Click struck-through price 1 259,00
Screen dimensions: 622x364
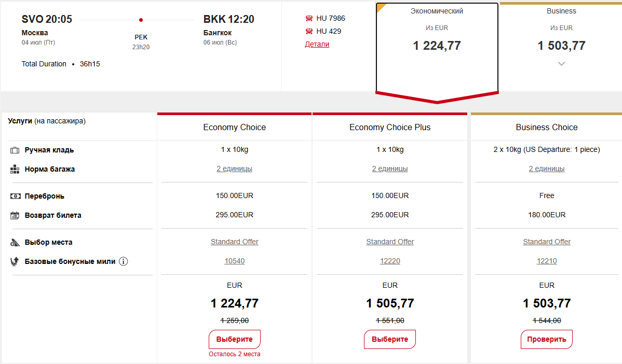coord(235,320)
